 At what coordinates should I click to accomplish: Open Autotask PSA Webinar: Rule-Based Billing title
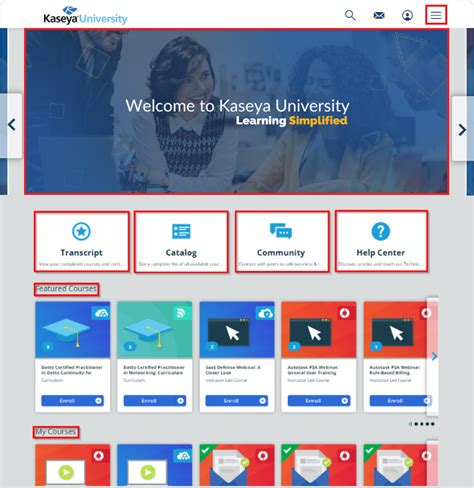(x=395, y=370)
